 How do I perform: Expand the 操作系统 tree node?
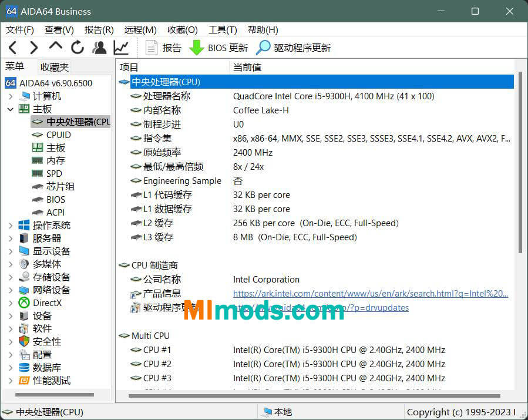click(x=11, y=226)
